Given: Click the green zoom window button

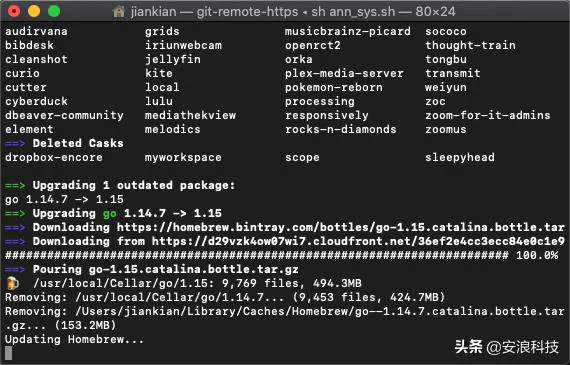Looking at the screenshot, I should tap(54, 11).
